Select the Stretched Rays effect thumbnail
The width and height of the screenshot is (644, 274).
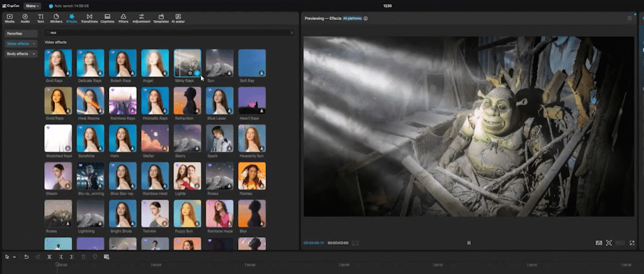[x=58, y=138]
